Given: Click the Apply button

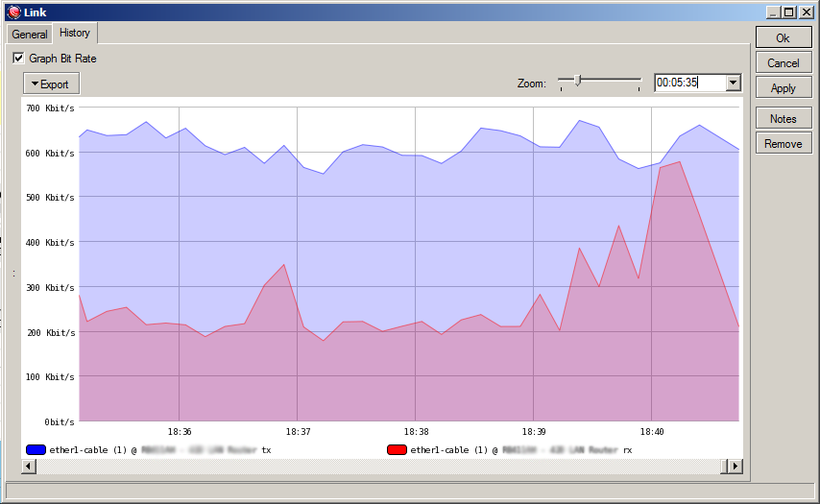Looking at the screenshot, I should (783, 88).
